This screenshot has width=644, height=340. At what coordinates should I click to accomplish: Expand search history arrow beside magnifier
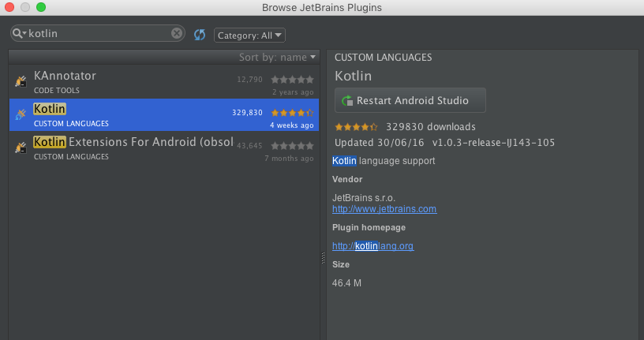pyautogui.click(x=24, y=33)
